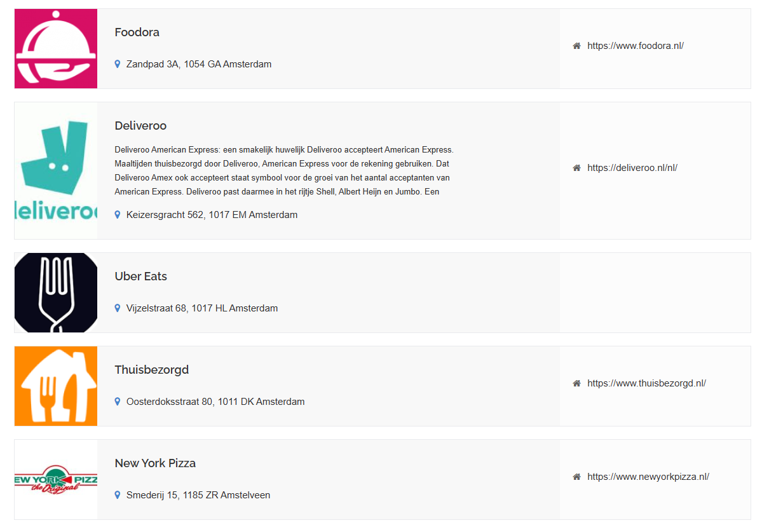Open the New York Pizza listing title
The image size is (769, 532).
tap(155, 463)
